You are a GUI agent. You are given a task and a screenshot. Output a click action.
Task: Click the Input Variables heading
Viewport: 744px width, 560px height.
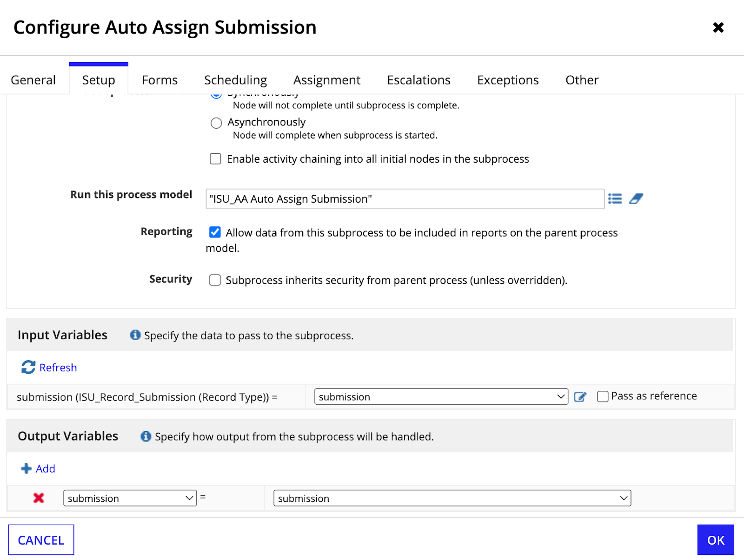click(x=62, y=335)
